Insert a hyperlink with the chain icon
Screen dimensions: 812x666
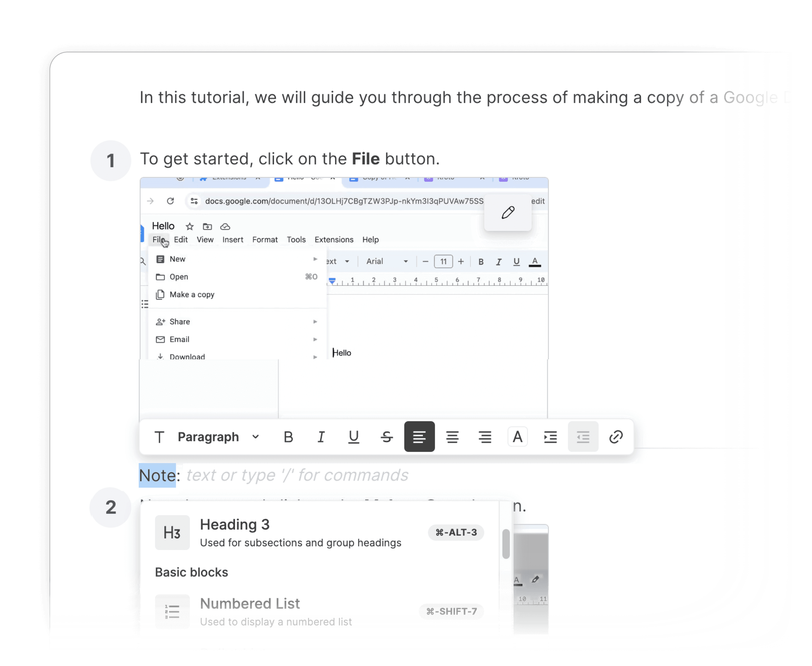coord(616,436)
